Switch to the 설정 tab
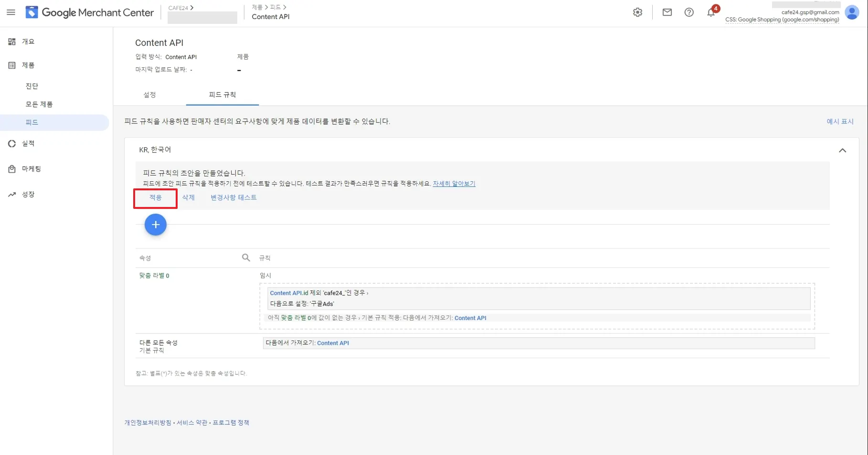Image resolution: width=868 pixels, height=455 pixels. pyautogui.click(x=149, y=94)
